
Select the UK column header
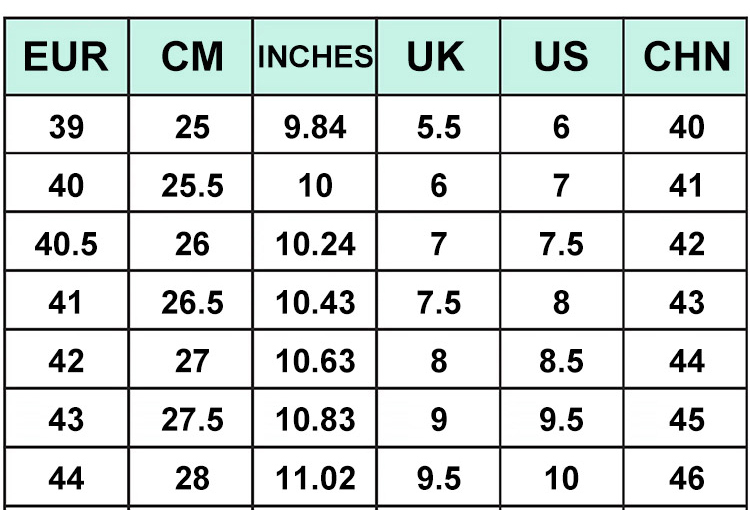coord(437,57)
